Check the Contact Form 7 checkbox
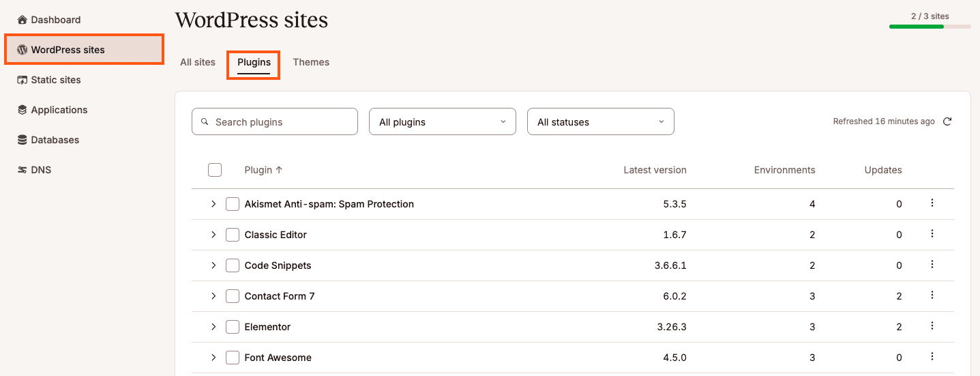This screenshot has height=376, width=980. 233,296
